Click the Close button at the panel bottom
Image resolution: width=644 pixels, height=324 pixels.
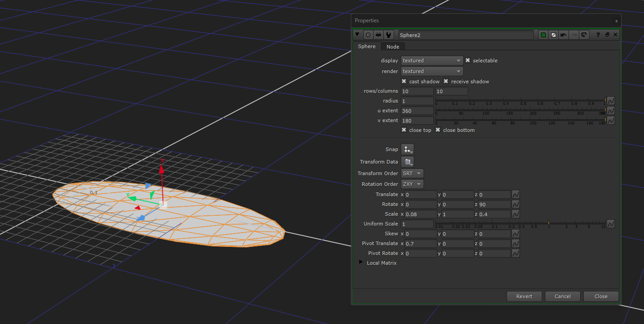click(x=601, y=296)
